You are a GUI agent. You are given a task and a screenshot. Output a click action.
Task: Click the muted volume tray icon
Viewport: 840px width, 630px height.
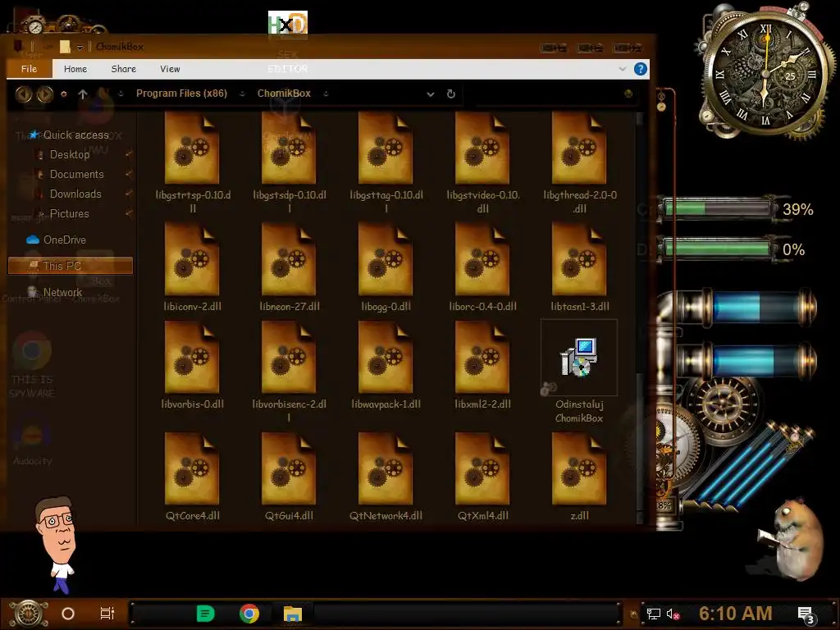pos(673,614)
